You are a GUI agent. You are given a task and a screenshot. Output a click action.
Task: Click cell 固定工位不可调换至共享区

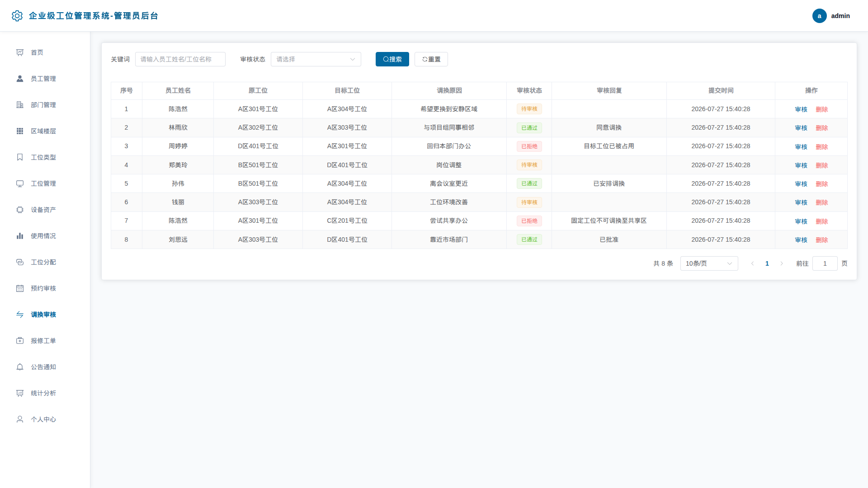(x=609, y=221)
